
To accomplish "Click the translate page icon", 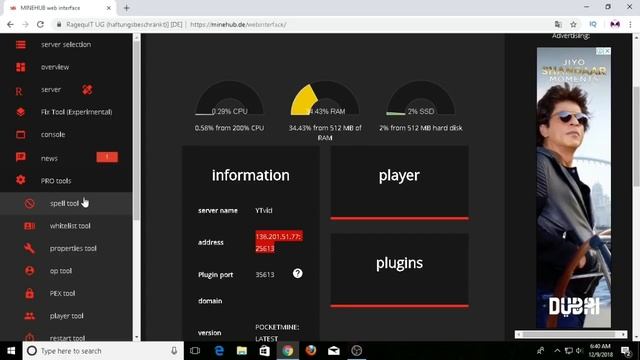I will click(x=558, y=24).
